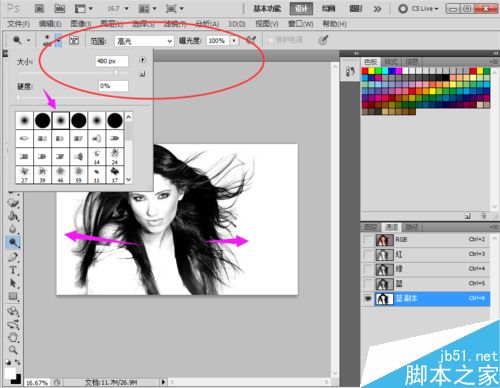Open the 范围 dropdown showing 高光
The image size is (500, 388).
[x=144, y=41]
